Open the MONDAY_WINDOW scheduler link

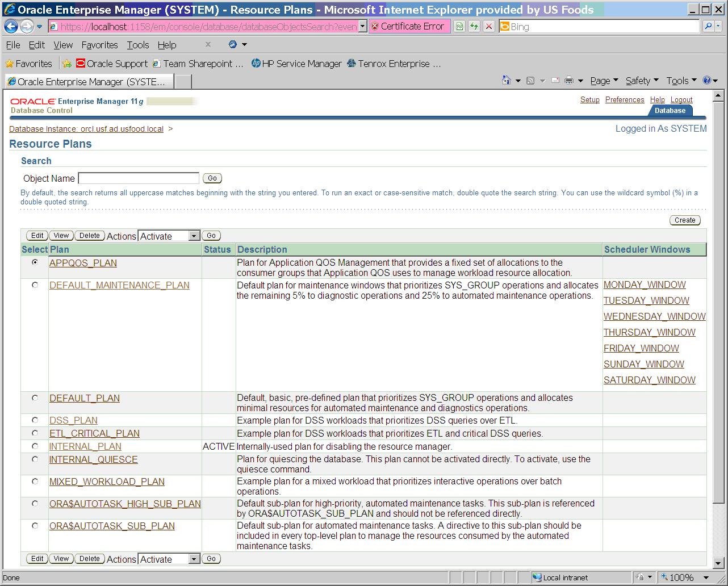click(x=645, y=284)
